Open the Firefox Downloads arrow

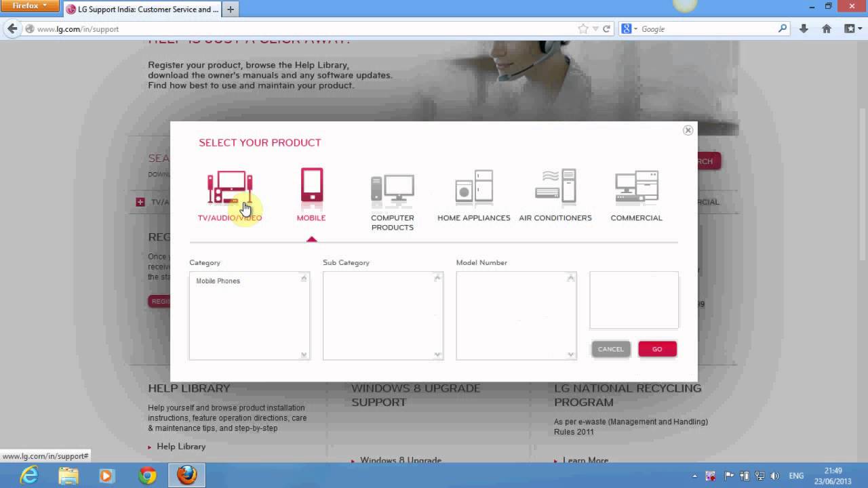coord(804,29)
